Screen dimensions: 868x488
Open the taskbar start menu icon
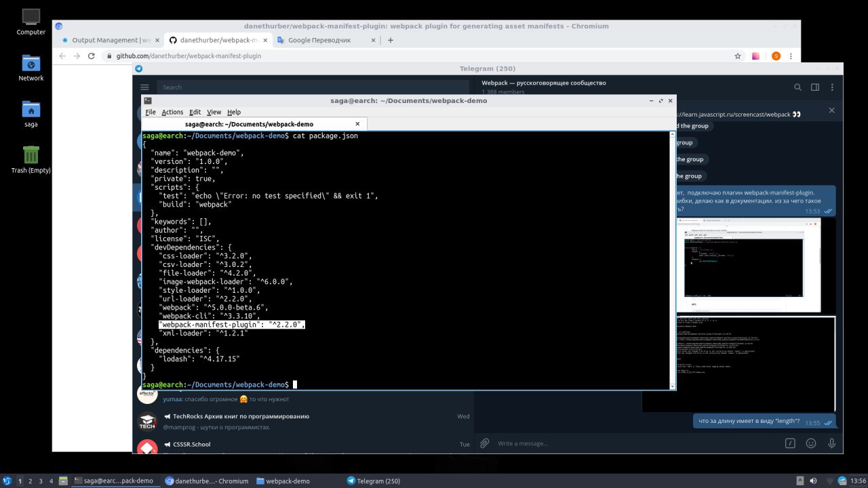pyautogui.click(x=7, y=481)
